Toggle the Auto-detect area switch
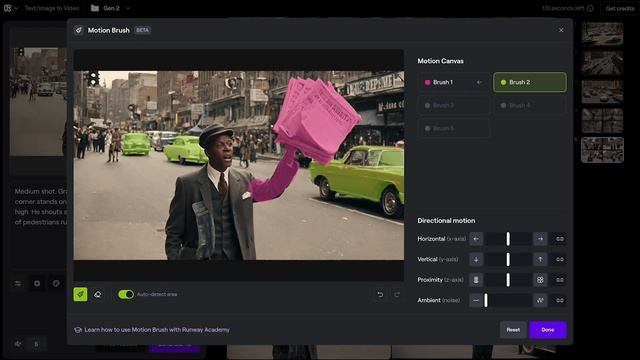This screenshot has height=360, width=640. 126,294
